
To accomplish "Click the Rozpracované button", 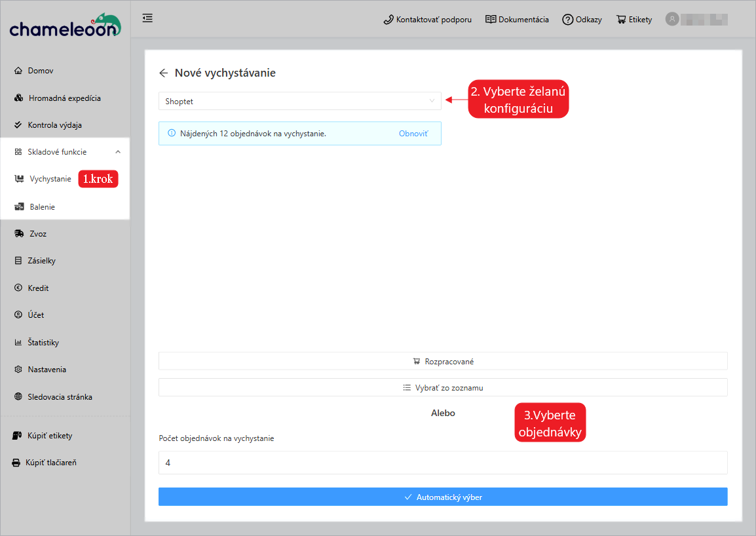I will (443, 361).
